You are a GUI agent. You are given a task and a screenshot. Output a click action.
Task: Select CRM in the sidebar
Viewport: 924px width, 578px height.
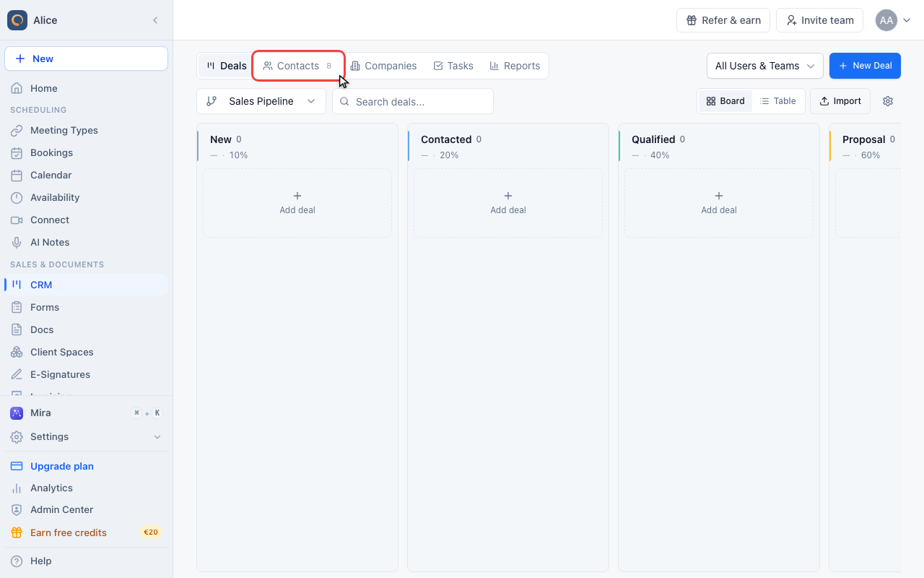(87, 285)
